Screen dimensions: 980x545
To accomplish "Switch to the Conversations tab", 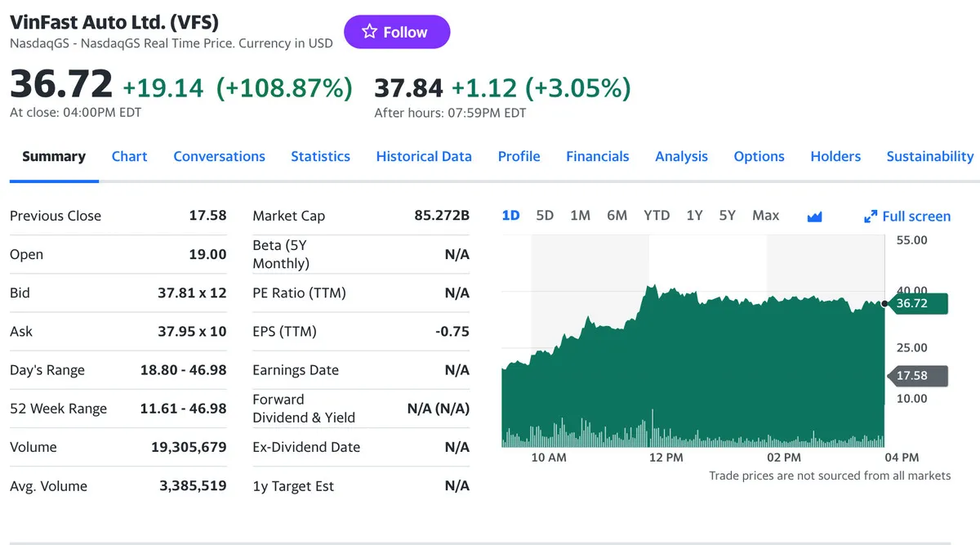I will [219, 156].
